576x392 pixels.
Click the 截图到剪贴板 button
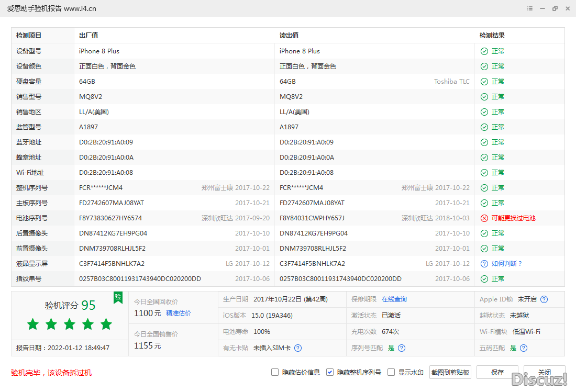[450, 372]
